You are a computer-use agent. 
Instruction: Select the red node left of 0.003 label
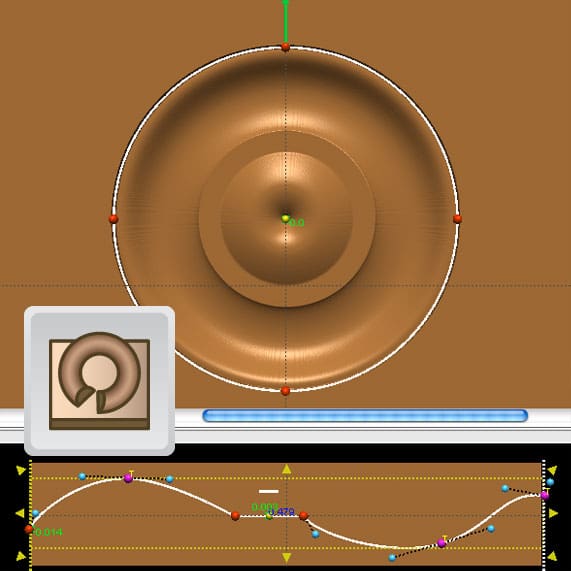pos(235,516)
